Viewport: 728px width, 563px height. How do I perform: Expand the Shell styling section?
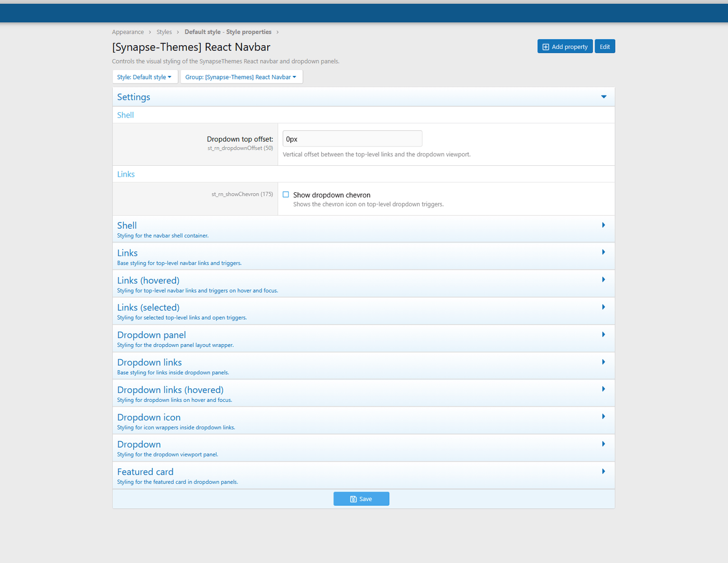603,225
